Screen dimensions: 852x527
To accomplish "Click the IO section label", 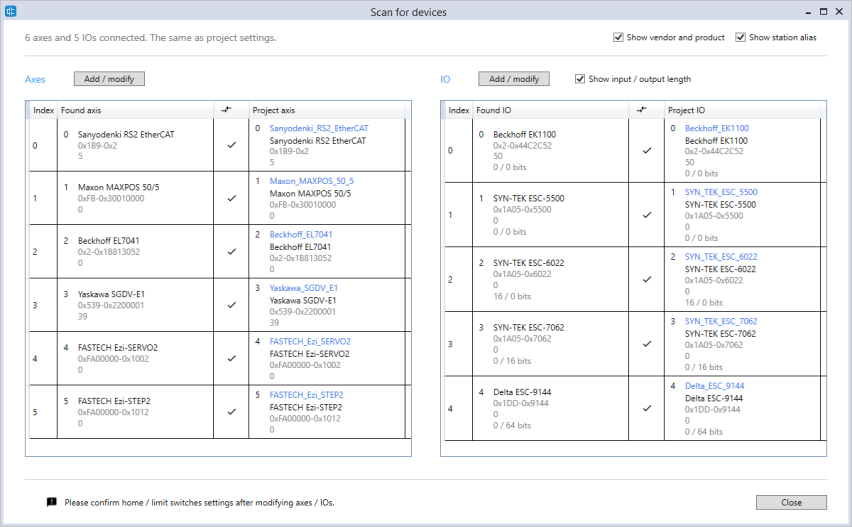I will [445, 79].
